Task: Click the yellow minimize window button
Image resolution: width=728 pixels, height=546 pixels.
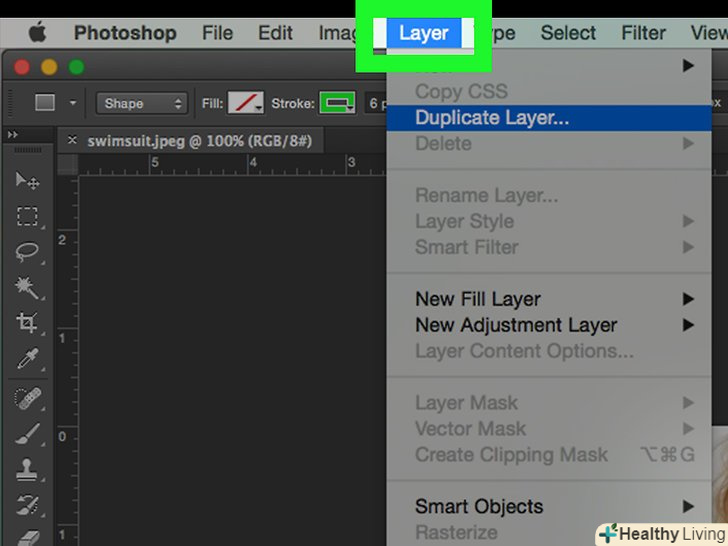Action: click(x=49, y=67)
